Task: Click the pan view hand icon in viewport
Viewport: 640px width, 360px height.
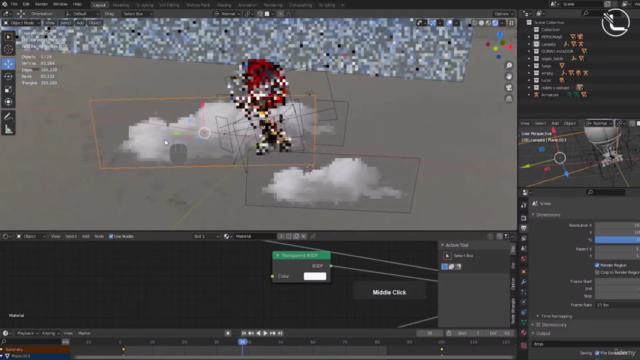Action: 509,77
